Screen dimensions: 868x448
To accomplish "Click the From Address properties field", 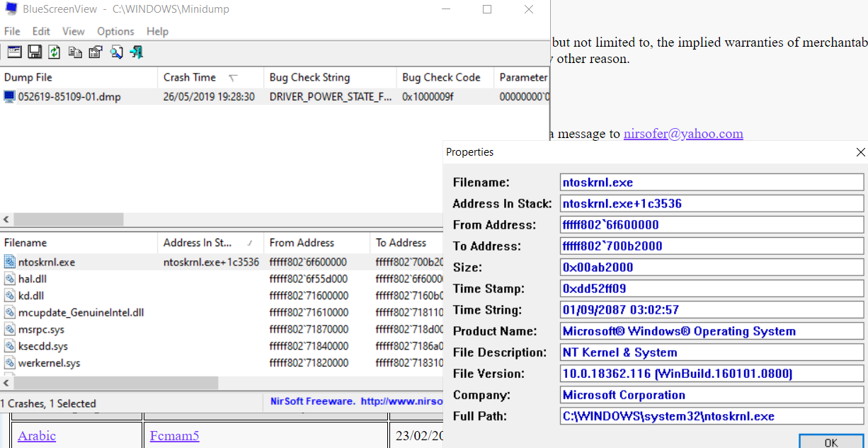I will click(x=712, y=225).
